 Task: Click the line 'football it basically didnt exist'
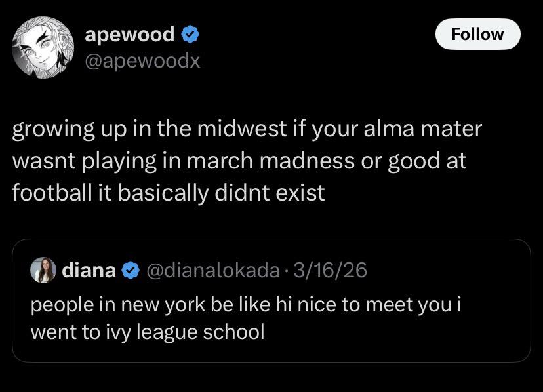coord(169,194)
